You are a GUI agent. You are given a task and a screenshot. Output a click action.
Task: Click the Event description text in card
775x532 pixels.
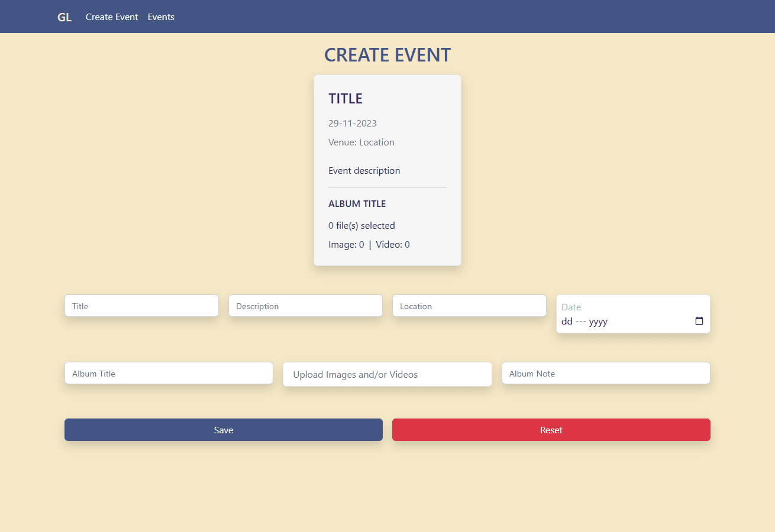tap(364, 171)
